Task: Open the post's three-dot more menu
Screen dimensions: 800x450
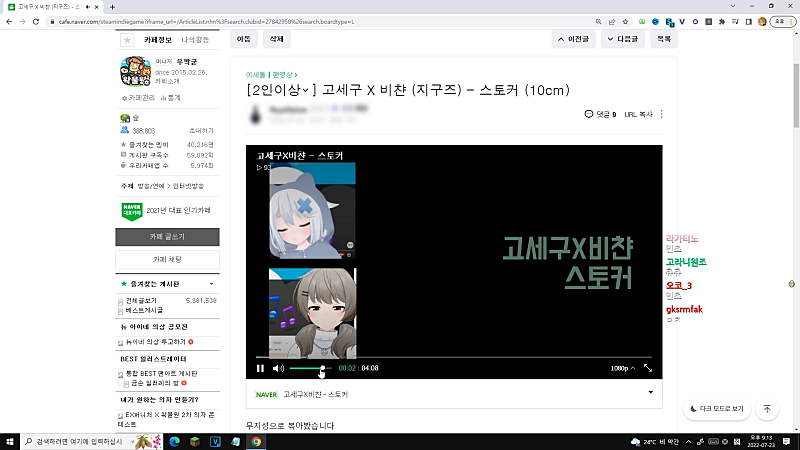Action: point(662,114)
